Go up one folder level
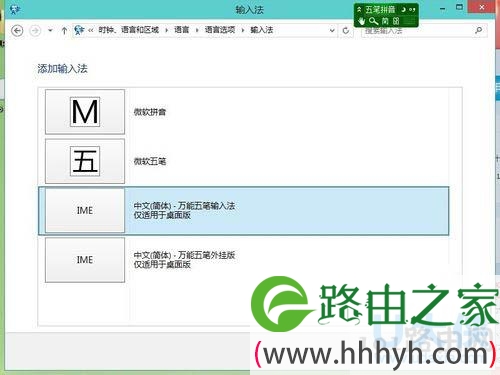Viewport: 500px width, 375px height. pyautogui.click(x=64, y=31)
